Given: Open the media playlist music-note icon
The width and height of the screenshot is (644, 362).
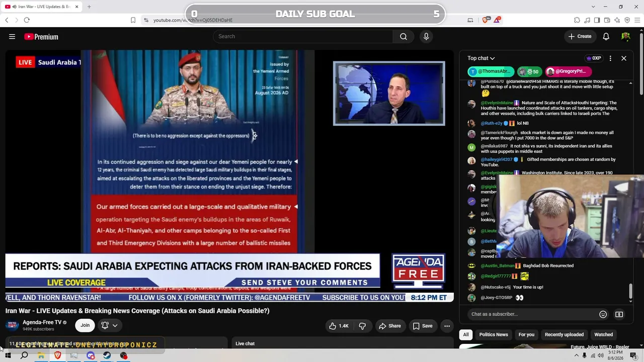Looking at the screenshot, I should [x=587, y=20].
